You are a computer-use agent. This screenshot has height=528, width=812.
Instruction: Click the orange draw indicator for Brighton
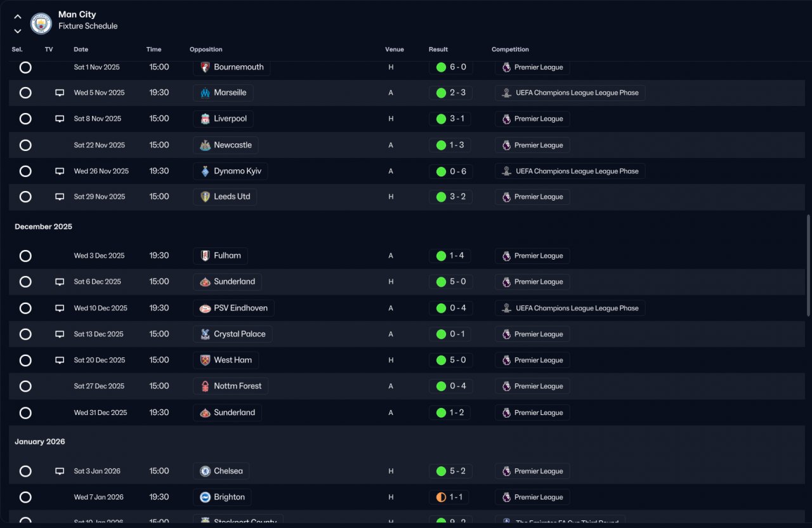coord(441,498)
